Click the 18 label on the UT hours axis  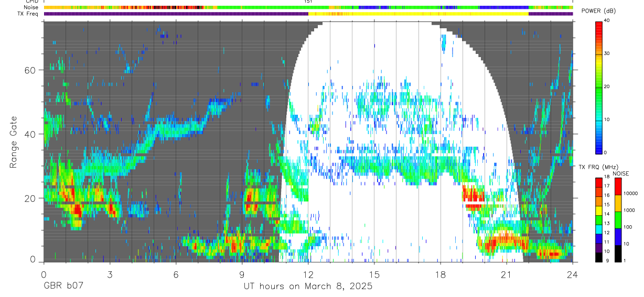point(441,273)
